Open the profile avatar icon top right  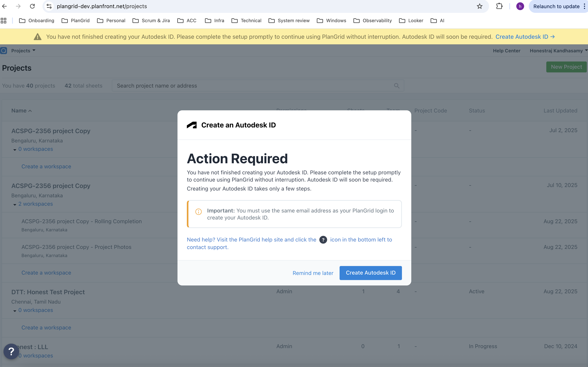pyautogui.click(x=520, y=6)
